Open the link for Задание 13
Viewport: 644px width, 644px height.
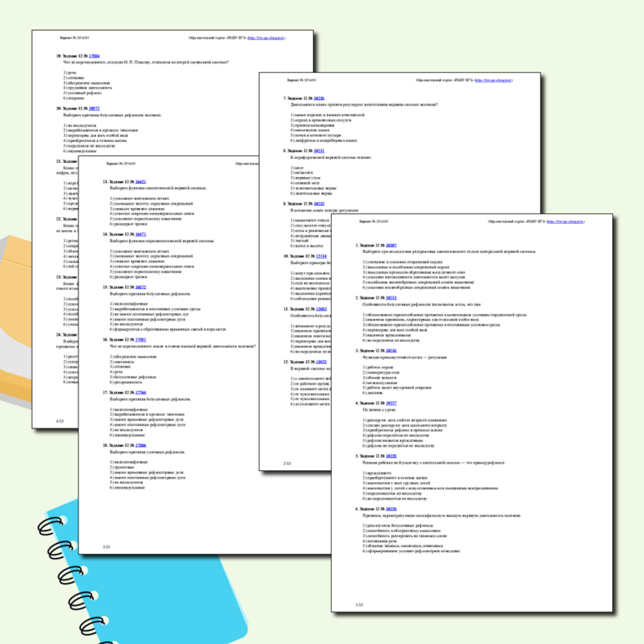coord(140,181)
